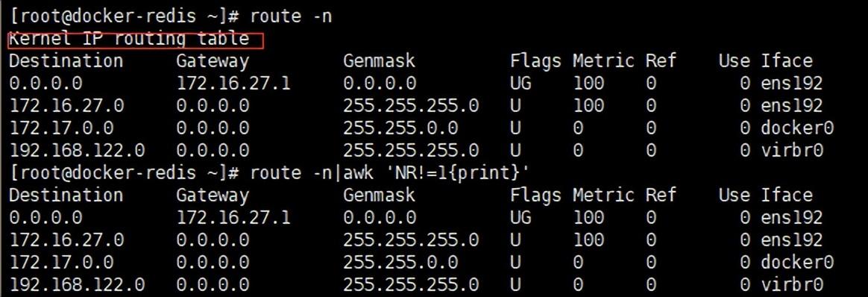868x297 pixels.
Task: Click 'virbr0' interface in the first table
Action: click(792, 150)
